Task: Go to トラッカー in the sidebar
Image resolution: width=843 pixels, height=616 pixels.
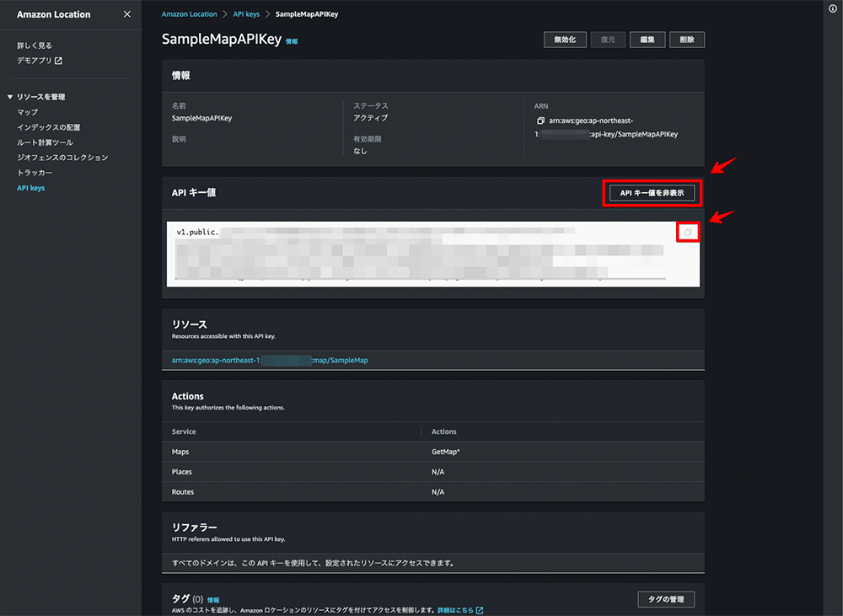Action: coord(35,173)
